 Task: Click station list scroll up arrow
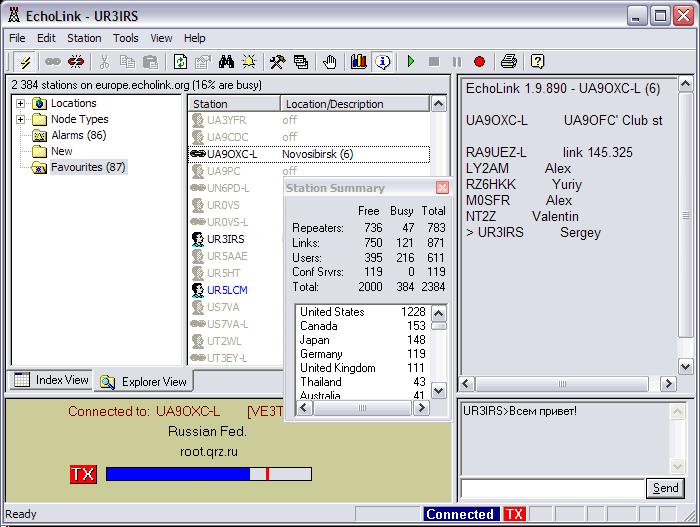[439, 104]
